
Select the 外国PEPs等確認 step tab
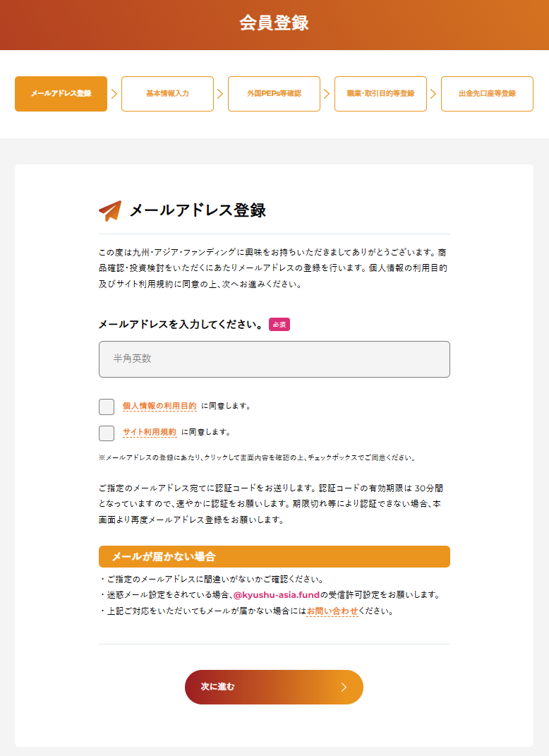(274, 94)
